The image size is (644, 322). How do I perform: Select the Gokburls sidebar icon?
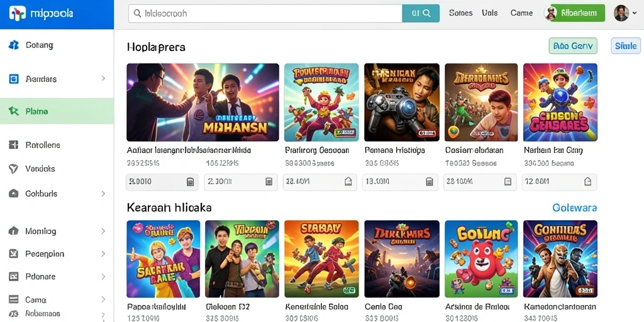click(14, 194)
